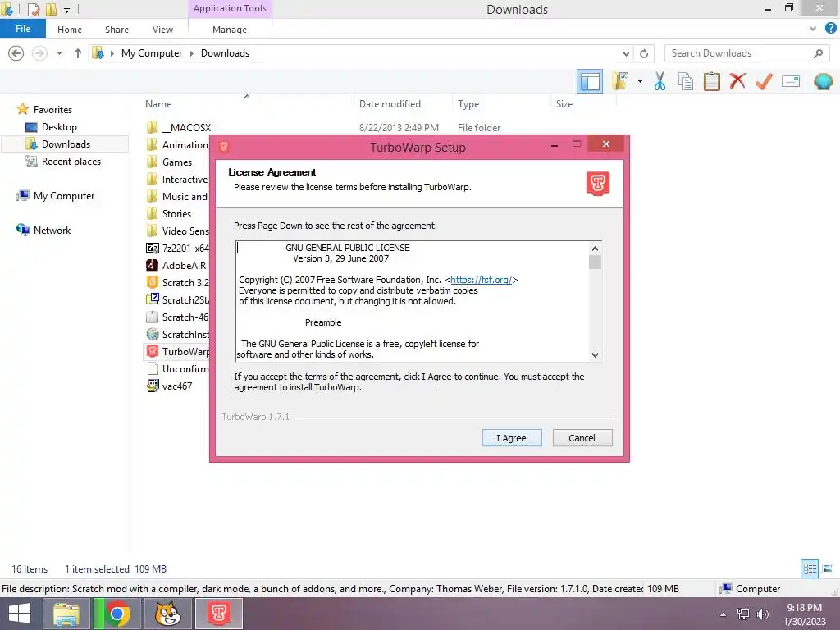Open the Home ribbon tab
The image size is (840, 630).
[70, 30]
